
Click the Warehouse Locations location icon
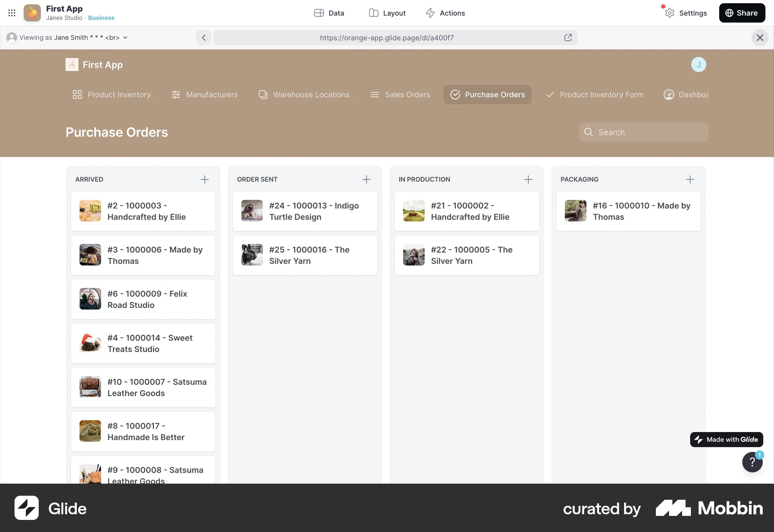pyautogui.click(x=263, y=94)
